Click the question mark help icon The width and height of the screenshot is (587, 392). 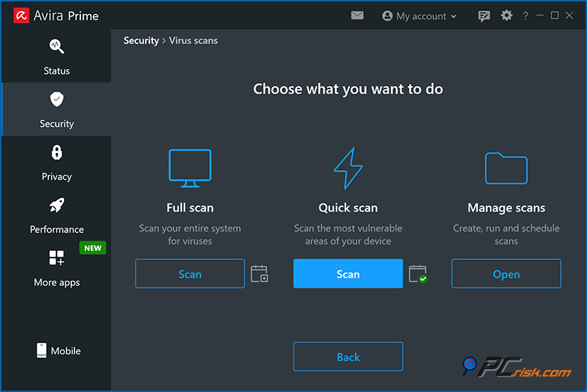[525, 16]
